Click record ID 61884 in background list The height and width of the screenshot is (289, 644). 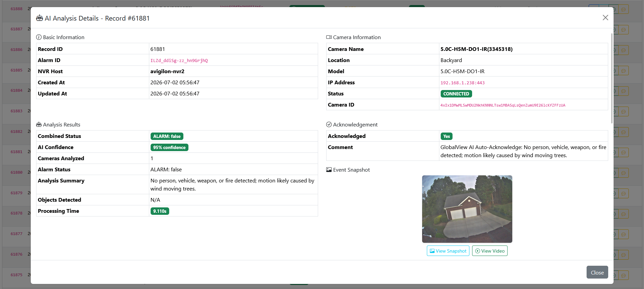(x=17, y=90)
